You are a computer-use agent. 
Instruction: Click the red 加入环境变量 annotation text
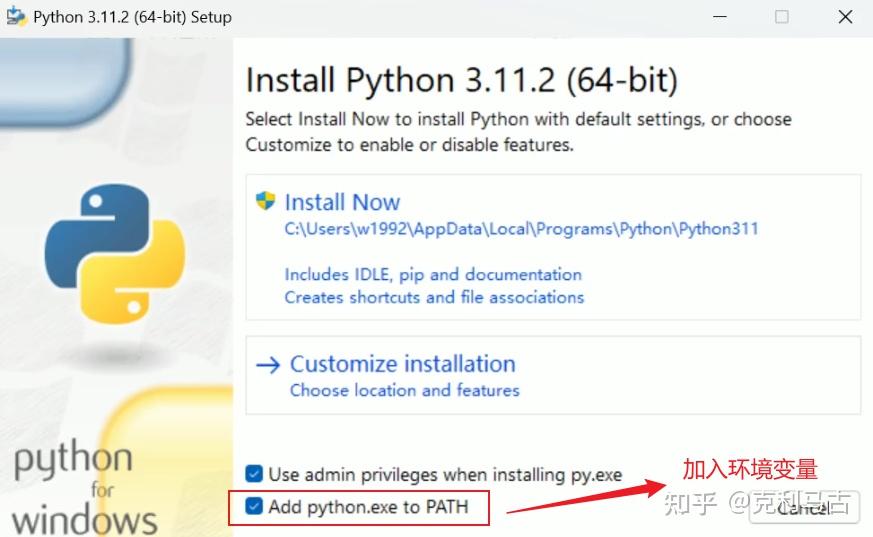click(x=750, y=469)
